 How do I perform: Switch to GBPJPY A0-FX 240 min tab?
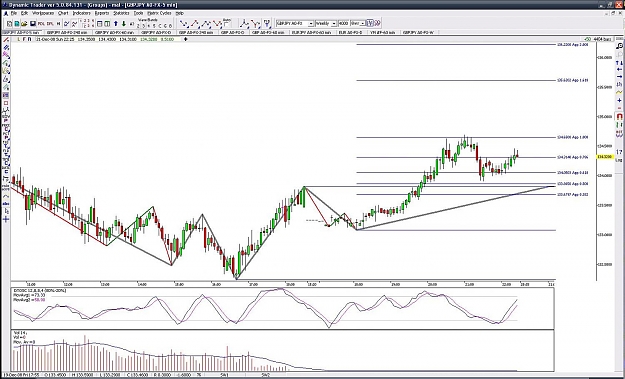67,32
